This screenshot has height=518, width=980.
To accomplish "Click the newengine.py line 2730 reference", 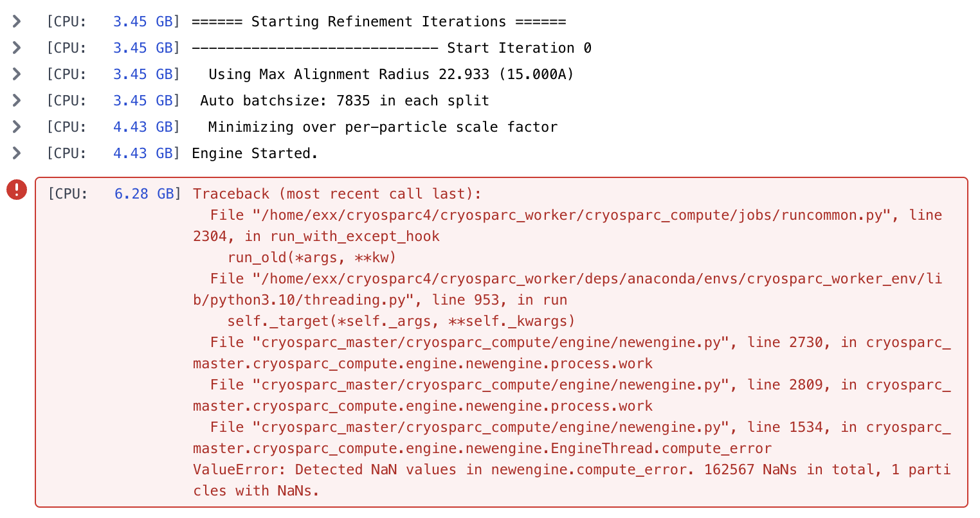I will pos(572,353).
